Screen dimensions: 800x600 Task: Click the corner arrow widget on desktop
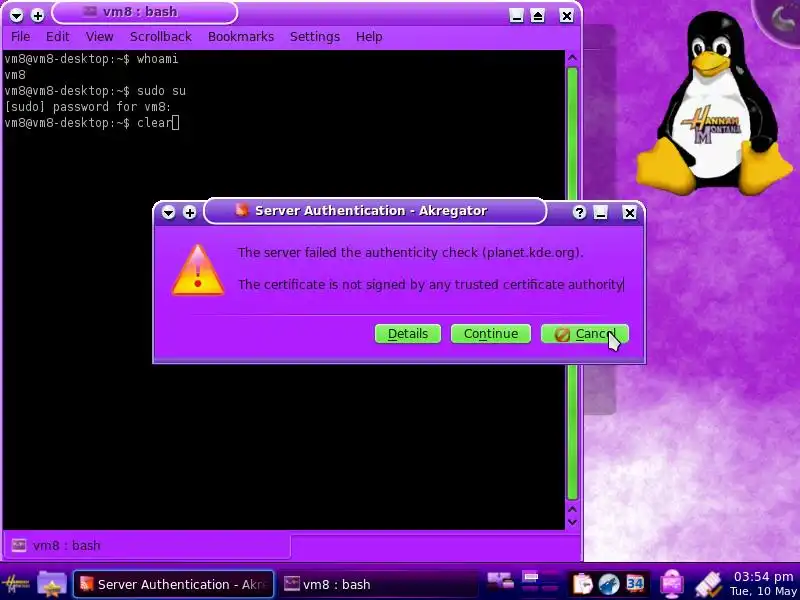pyautogui.click(x=779, y=19)
